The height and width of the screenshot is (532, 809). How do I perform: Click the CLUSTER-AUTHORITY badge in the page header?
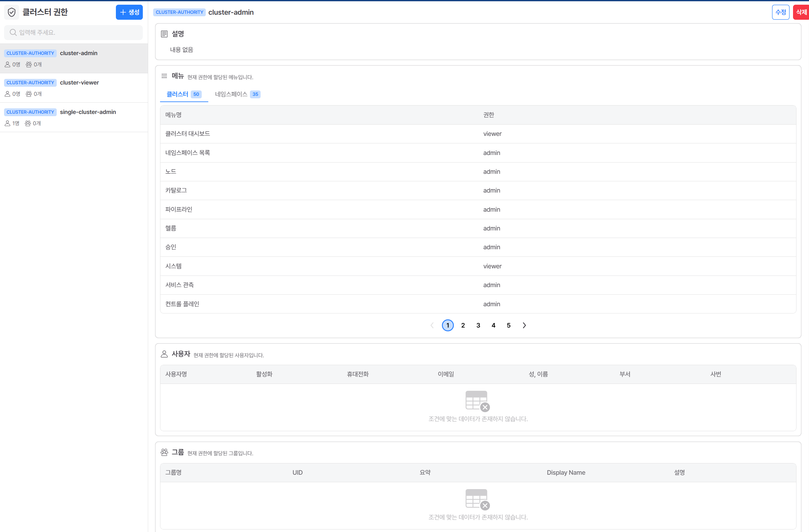pyautogui.click(x=179, y=12)
